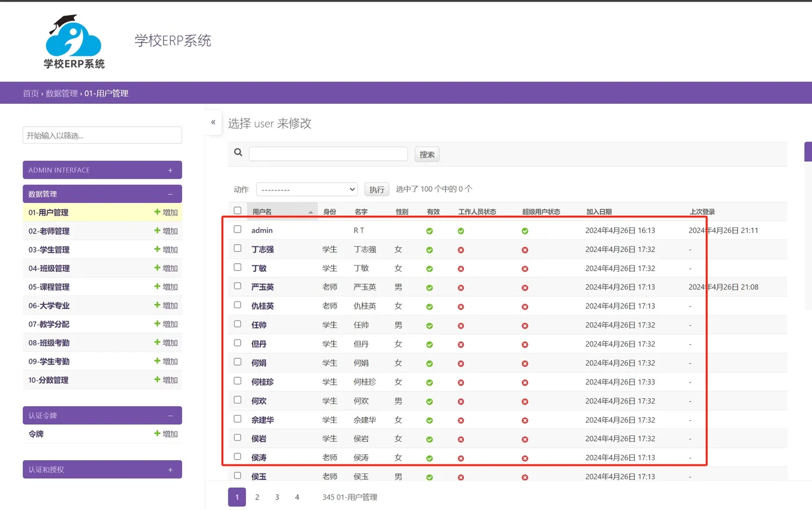The width and height of the screenshot is (812, 510).
Task: Click 严玉英's red superuser status cross icon
Action: click(525, 287)
